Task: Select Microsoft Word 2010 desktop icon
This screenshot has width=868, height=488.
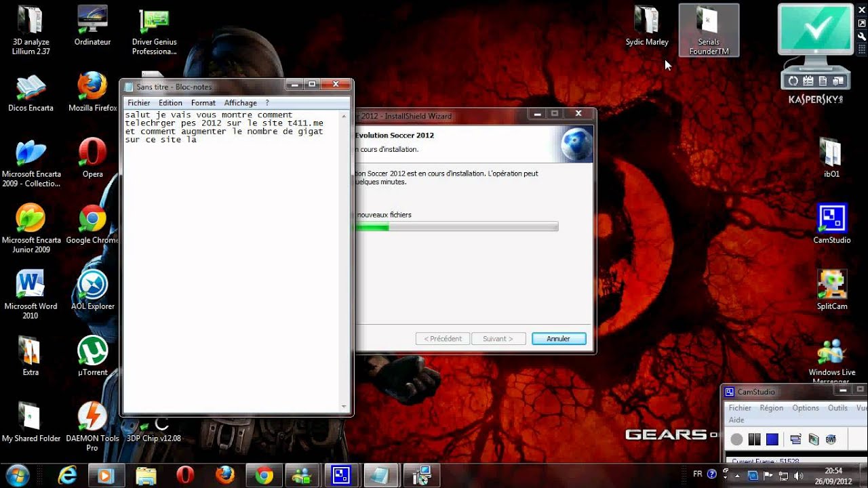Action: coord(31,296)
